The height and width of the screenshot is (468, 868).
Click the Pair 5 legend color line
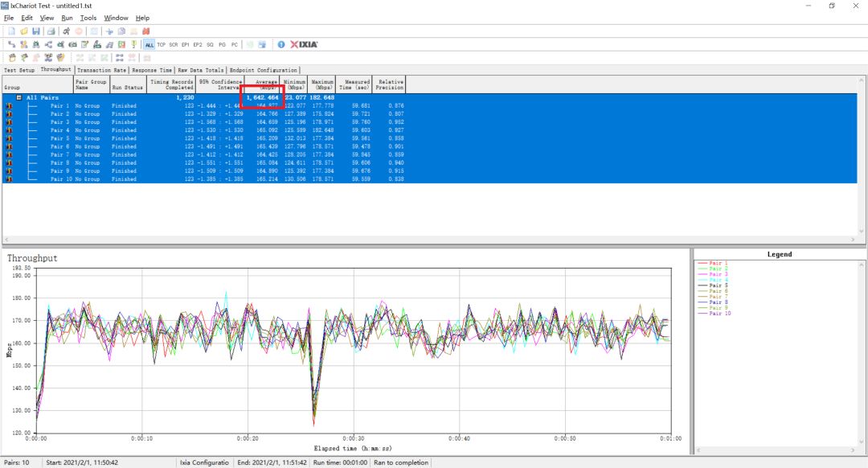[702, 285]
